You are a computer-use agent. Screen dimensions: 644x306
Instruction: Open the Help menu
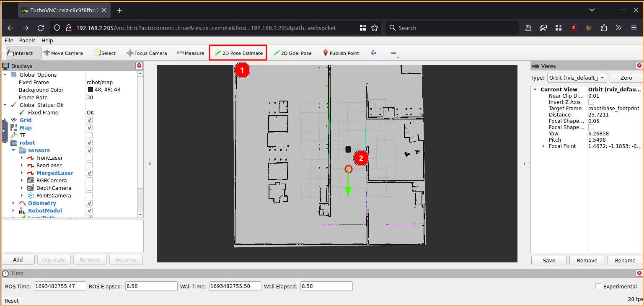(47, 40)
